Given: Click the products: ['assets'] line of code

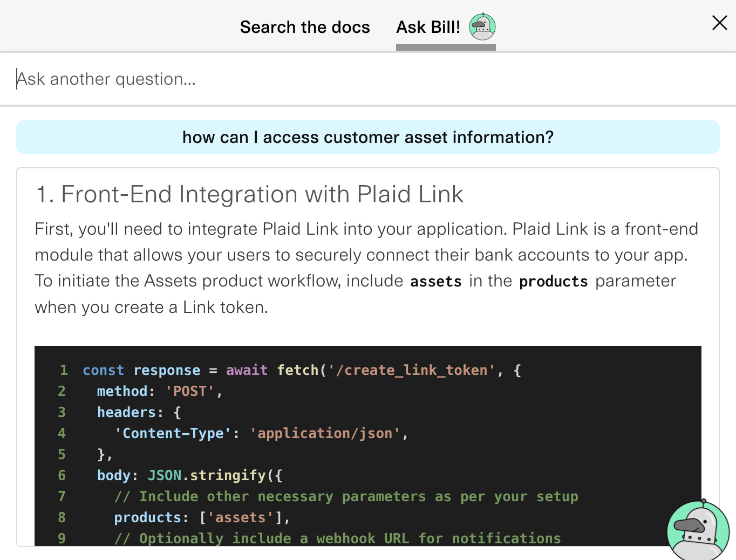Looking at the screenshot, I should [x=201, y=517].
